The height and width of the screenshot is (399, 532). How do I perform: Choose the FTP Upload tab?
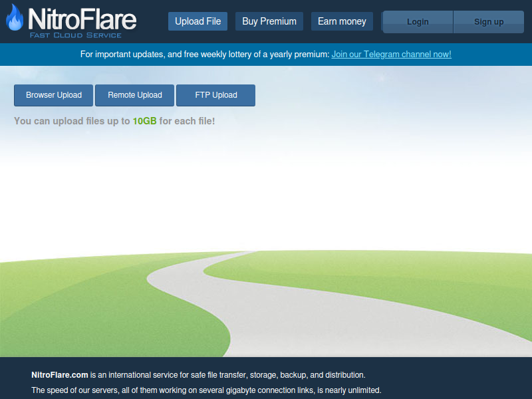coord(215,95)
